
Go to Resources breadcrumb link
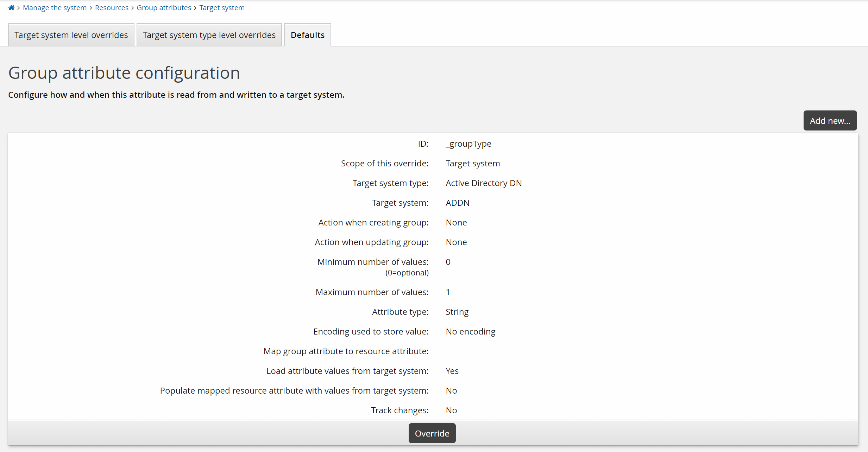coord(112,8)
